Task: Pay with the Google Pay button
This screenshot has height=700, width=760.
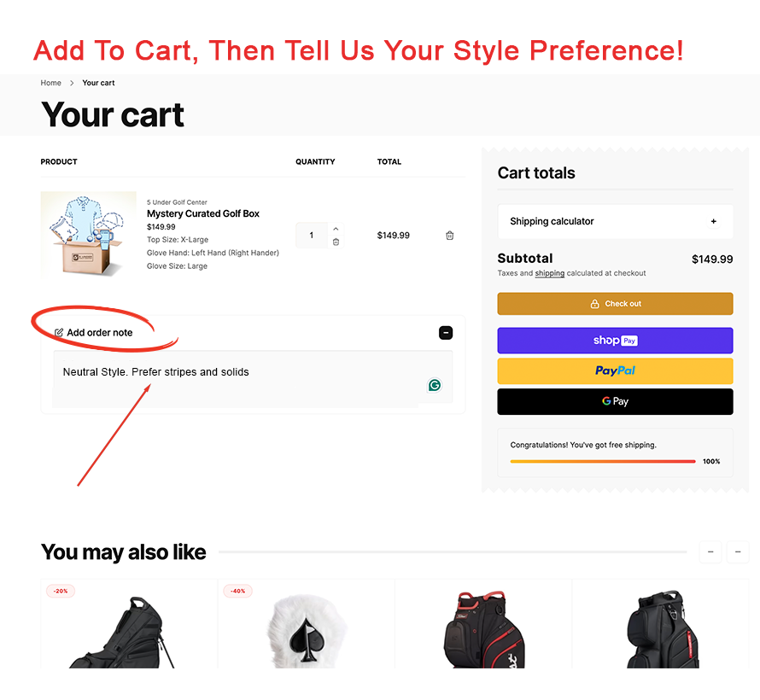Action: coord(615,401)
